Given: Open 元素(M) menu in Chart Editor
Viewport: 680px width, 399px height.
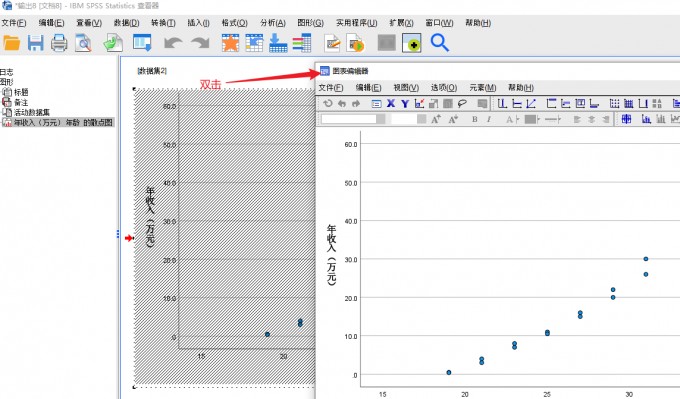Looking at the screenshot, I should click(483, 88).
